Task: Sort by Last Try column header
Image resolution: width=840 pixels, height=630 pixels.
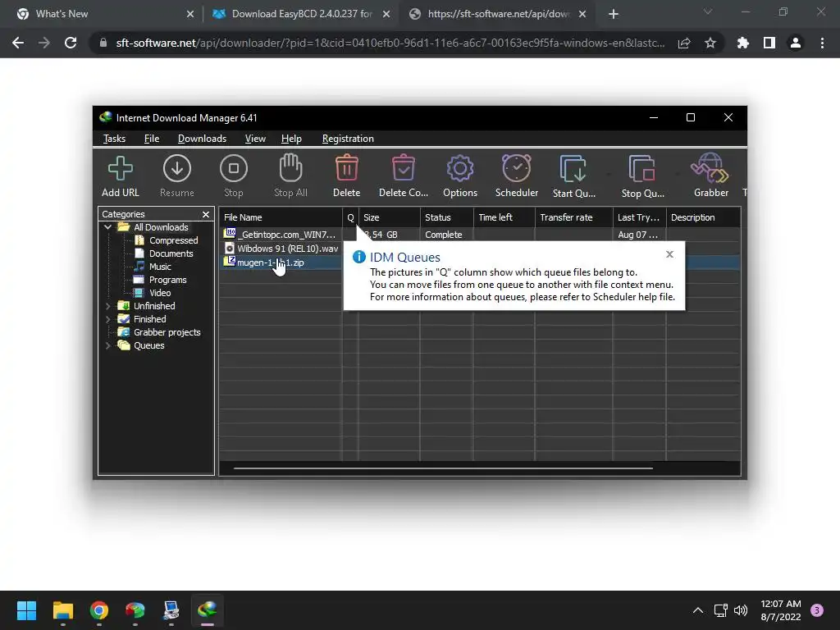Action: 639,217
